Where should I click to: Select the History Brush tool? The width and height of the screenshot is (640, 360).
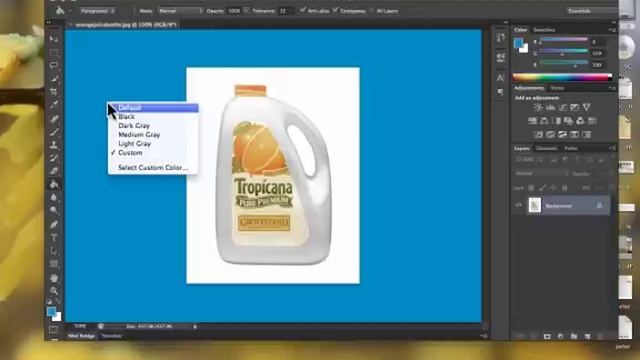click(53, 158)
